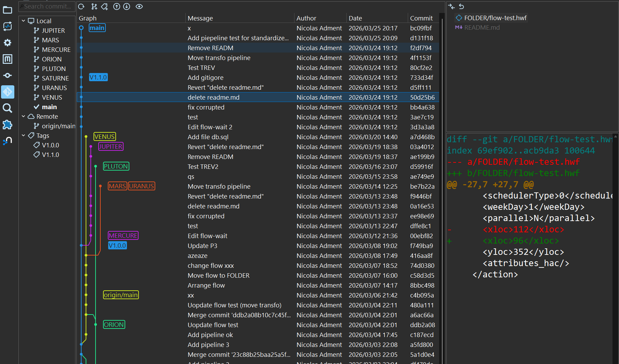Image resolution: width=619 pixels, height=364 pixels.
Task: Click the VENUS branch badge in the graph
Action: point(105,137)
